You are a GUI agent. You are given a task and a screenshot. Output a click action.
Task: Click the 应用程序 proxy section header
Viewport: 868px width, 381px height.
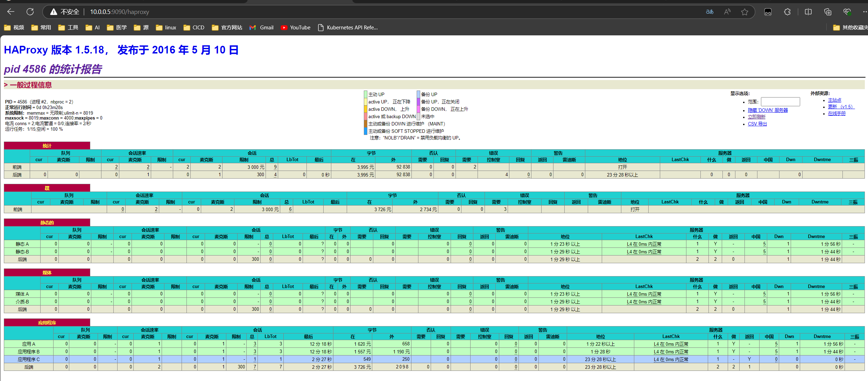(x=47, y=323)
